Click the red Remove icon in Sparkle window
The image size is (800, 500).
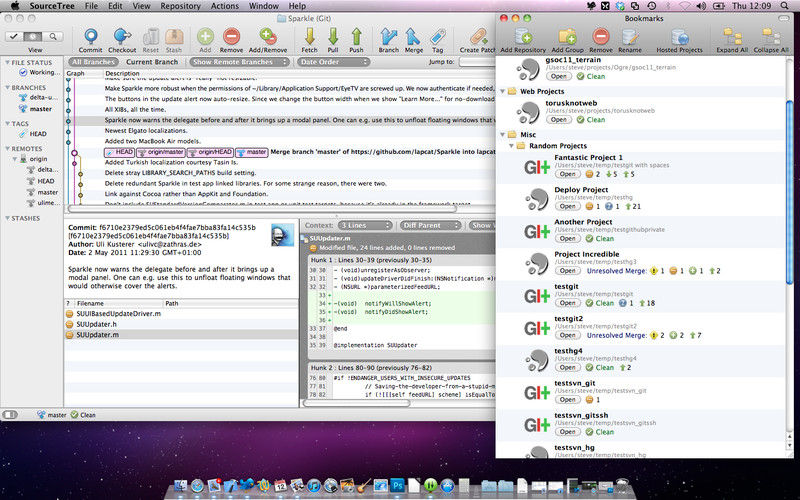pyautogui.click(x=231, y=37)
